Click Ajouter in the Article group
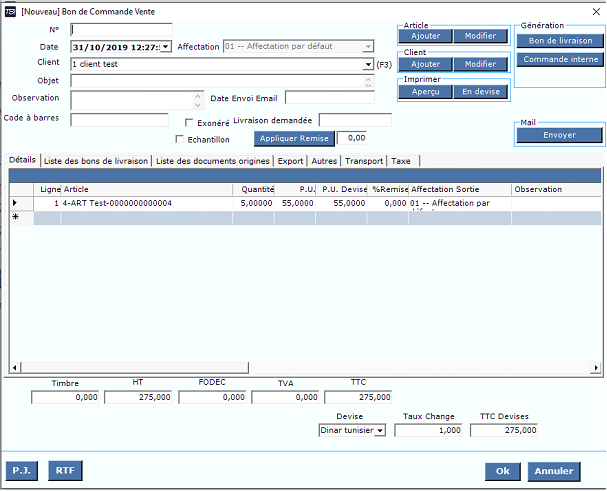Screen dimensions: 607x491 [x=425, y=36]
